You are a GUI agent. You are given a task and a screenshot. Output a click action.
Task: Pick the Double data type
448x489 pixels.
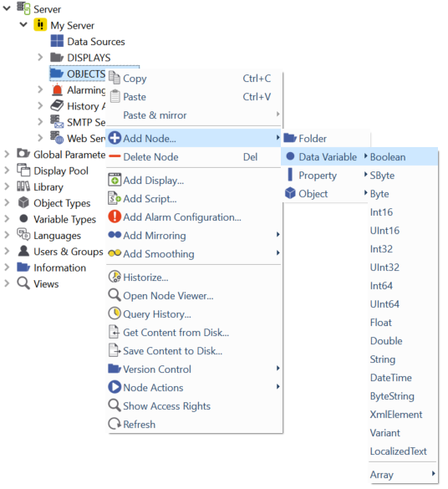[403, 341]
